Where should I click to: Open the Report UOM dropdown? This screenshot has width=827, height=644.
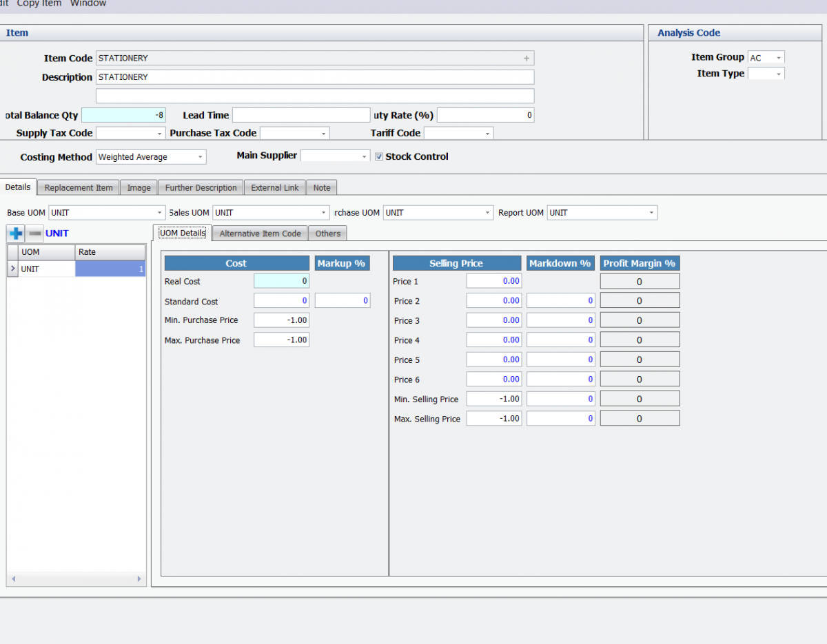651,213
